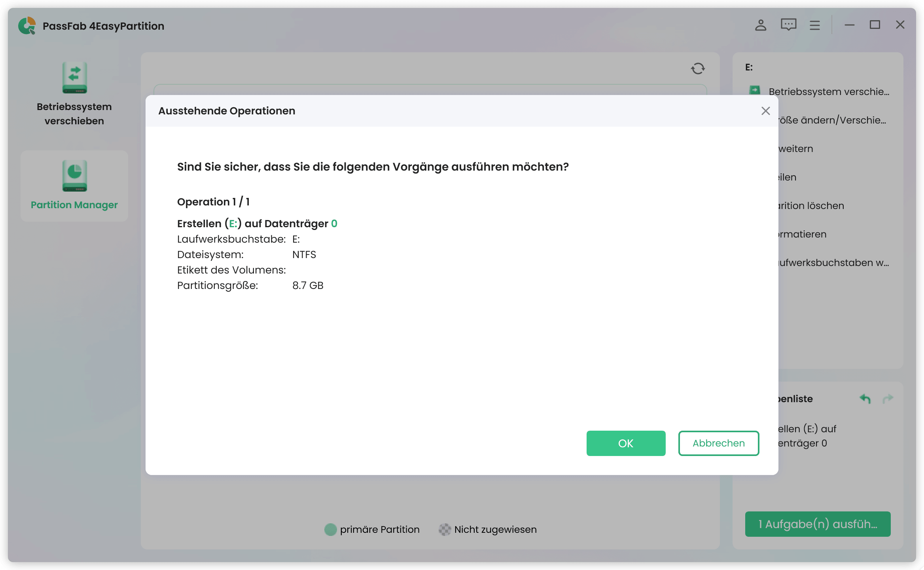The height and width of the screenshot is (570, 924).
Task: Click 1 Aufgabe(n) ausführen button
Action: (817, 524)
